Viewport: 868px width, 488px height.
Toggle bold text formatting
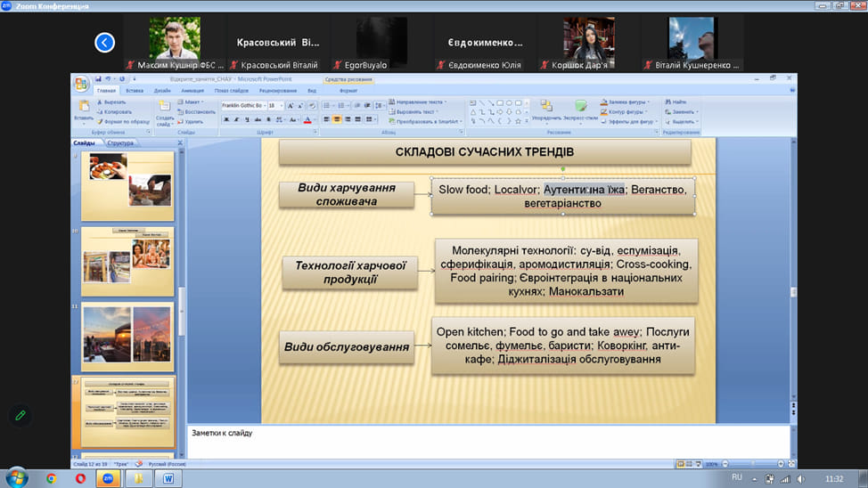[225, 119]
